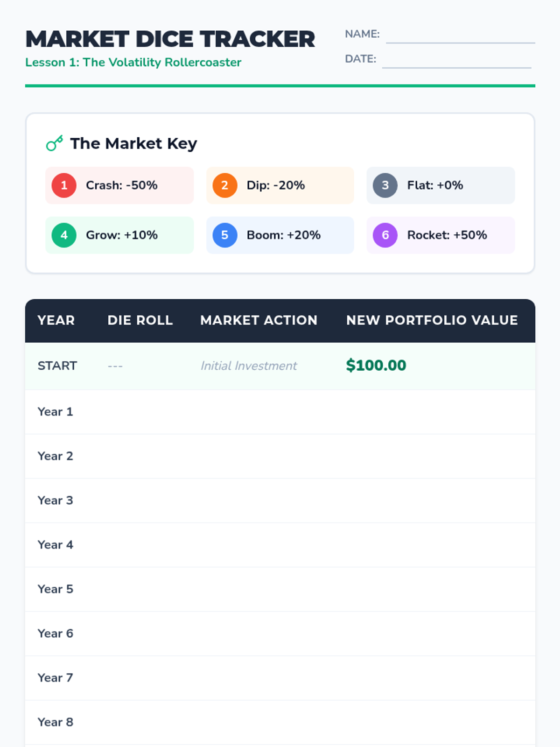This screenshot has width=560, height=747.
Task: Select the Year 1 row label
Action: pos(56,412)
